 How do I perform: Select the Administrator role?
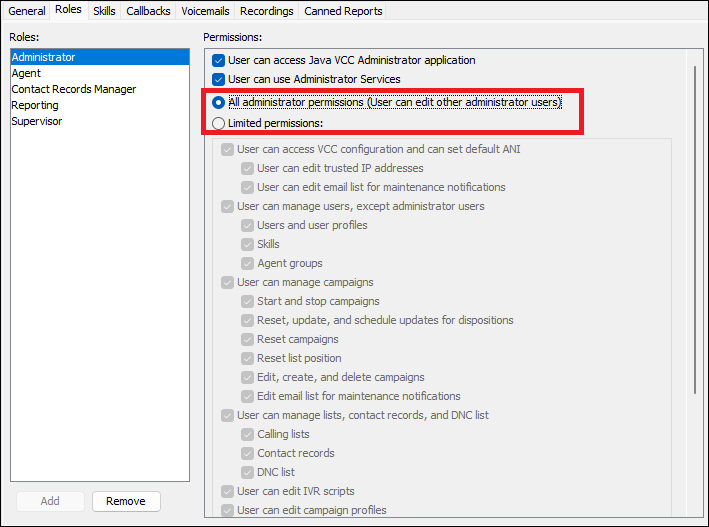(99, 57)
